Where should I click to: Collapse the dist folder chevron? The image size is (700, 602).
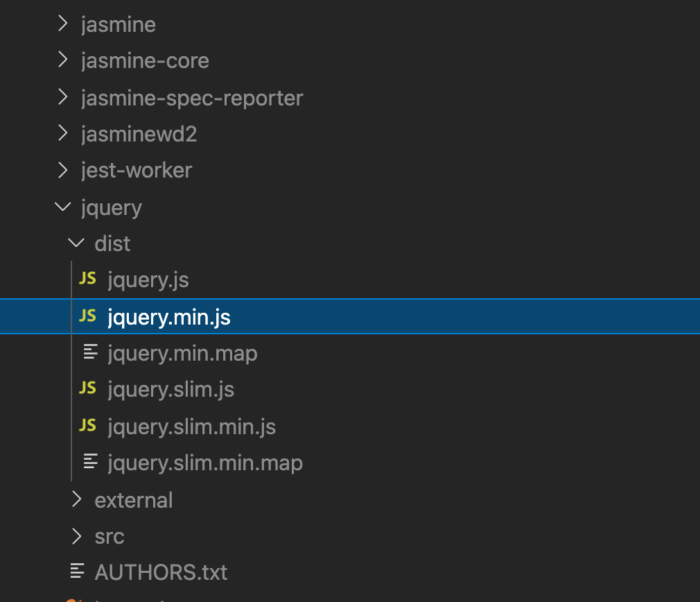(77, 243)
